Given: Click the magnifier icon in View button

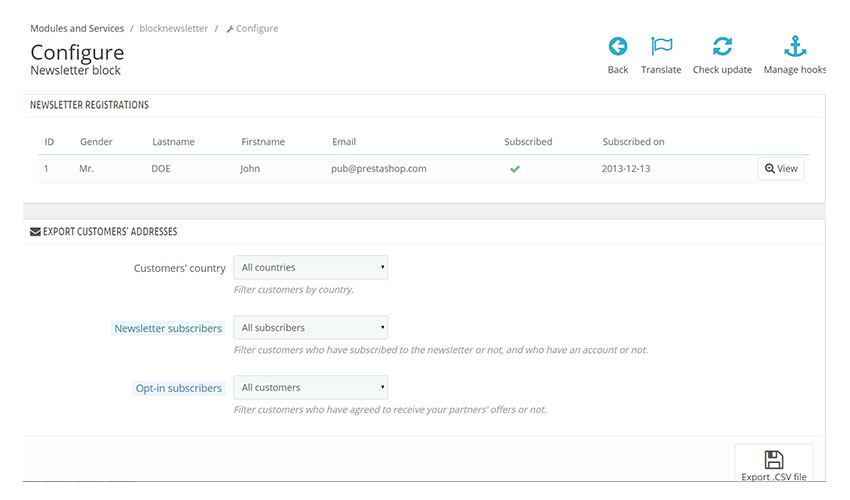Looking at the screenshot, I should (769, 169).
